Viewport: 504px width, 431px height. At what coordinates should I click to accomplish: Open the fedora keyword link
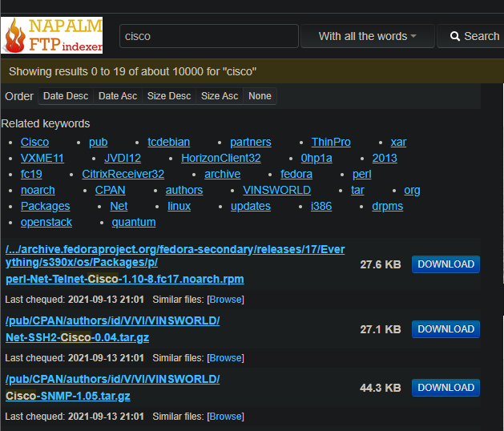click(296, 174)
